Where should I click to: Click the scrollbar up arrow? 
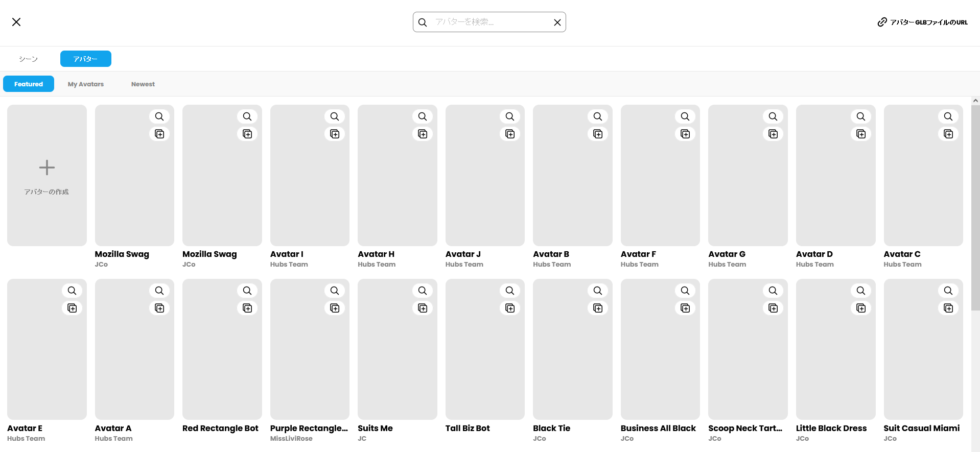pyautogui.click(x=975, y=101)
